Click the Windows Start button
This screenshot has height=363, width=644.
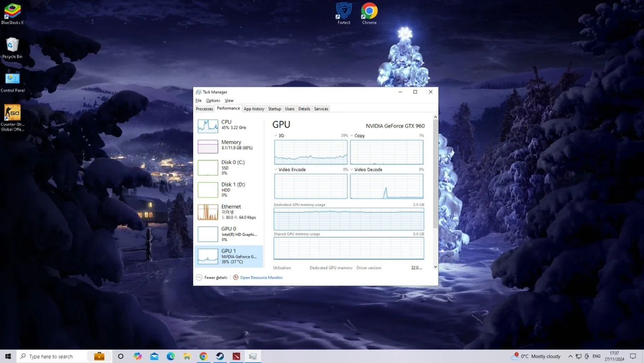point(8,356)
